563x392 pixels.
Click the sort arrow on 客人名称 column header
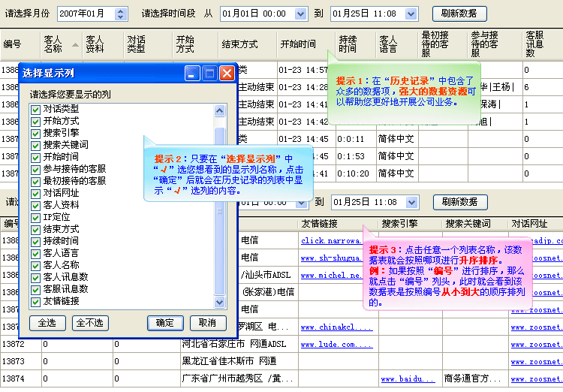(x=75, y=44)
